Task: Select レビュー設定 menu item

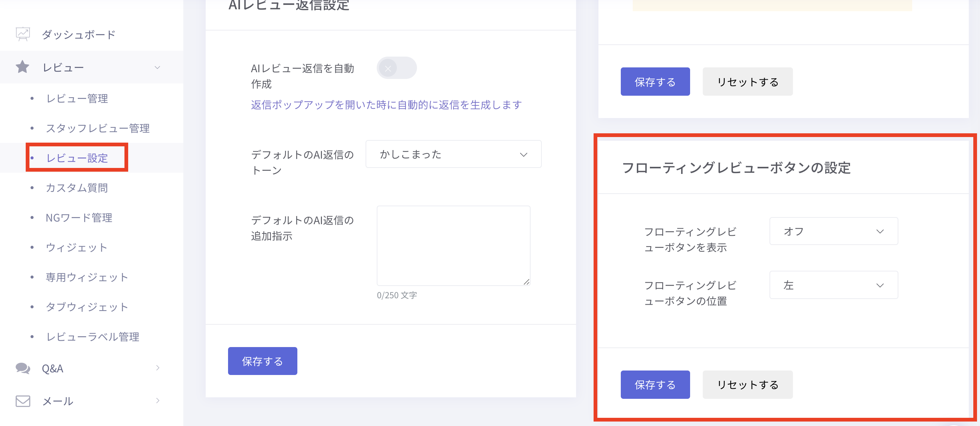Action: click(x=77, y=158)
